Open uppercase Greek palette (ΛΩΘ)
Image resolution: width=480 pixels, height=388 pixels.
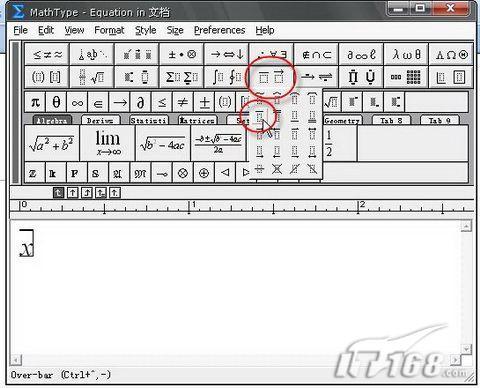click(451, 54)
